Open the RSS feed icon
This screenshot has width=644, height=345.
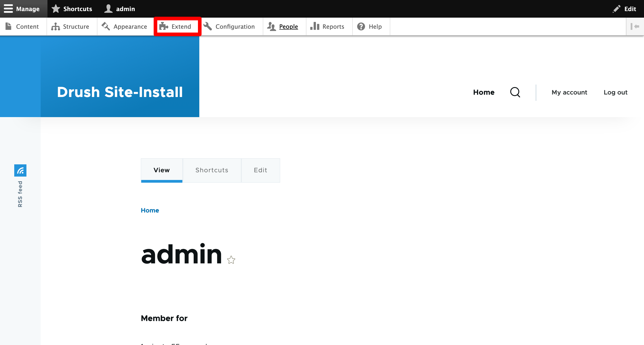coord(20,170)
